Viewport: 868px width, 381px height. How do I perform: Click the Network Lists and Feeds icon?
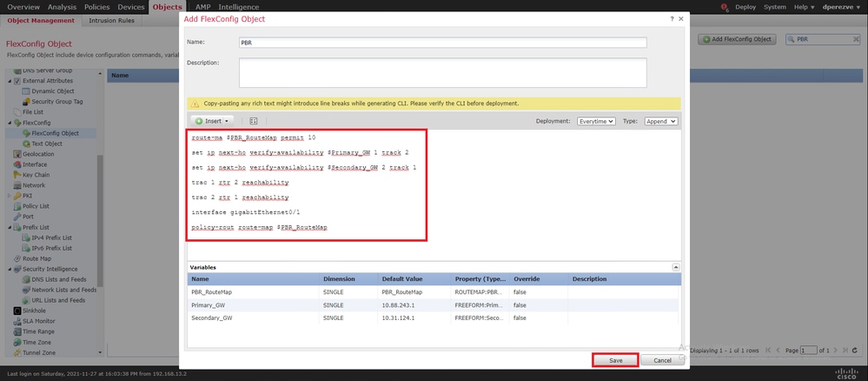26,290
